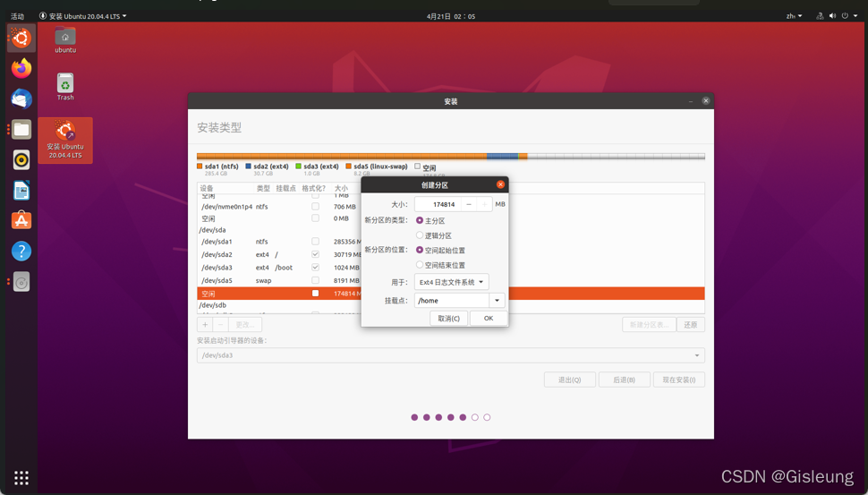Select the /dev/sda3 /boot row
This screenshot has width=868, height=495.
click(x=451, y=268)
